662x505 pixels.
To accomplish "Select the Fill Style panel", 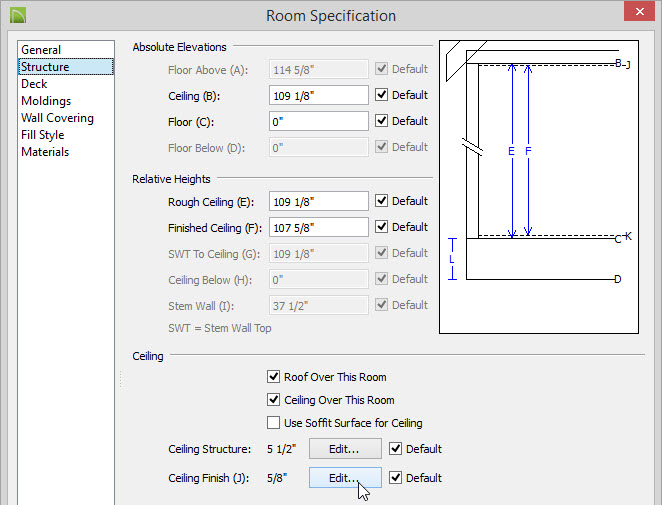I will 43,135.
